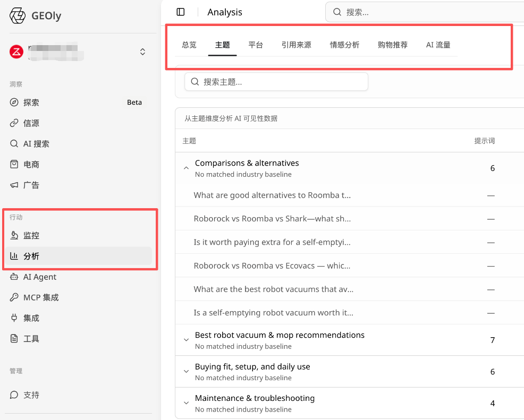Open prompt 'Roborock vs Roomba vs Ecovacs'

coord(272,266)
